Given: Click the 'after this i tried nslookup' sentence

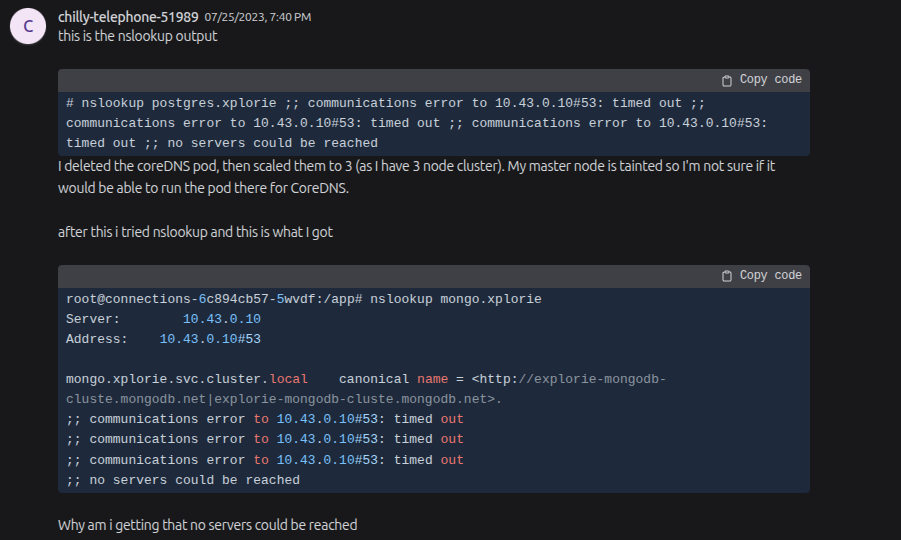Looking at the screenshot, I should point(195,232).
